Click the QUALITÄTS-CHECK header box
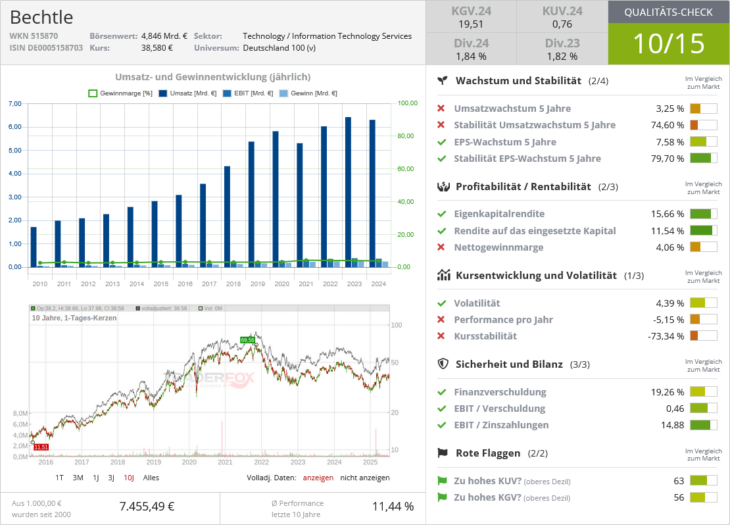The height and width of the screenshot is (525, 730). pyautogui.click(x=669, y=12)
